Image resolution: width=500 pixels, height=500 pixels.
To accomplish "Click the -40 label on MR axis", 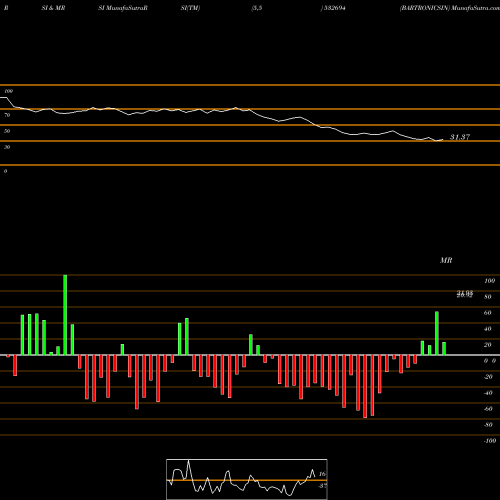I will pos(488,393).
